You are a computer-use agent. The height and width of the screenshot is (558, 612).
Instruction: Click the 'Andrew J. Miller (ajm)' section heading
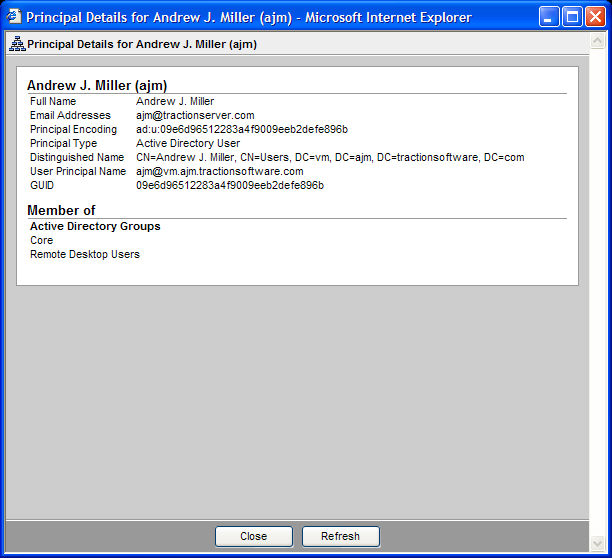click(97, 85)
